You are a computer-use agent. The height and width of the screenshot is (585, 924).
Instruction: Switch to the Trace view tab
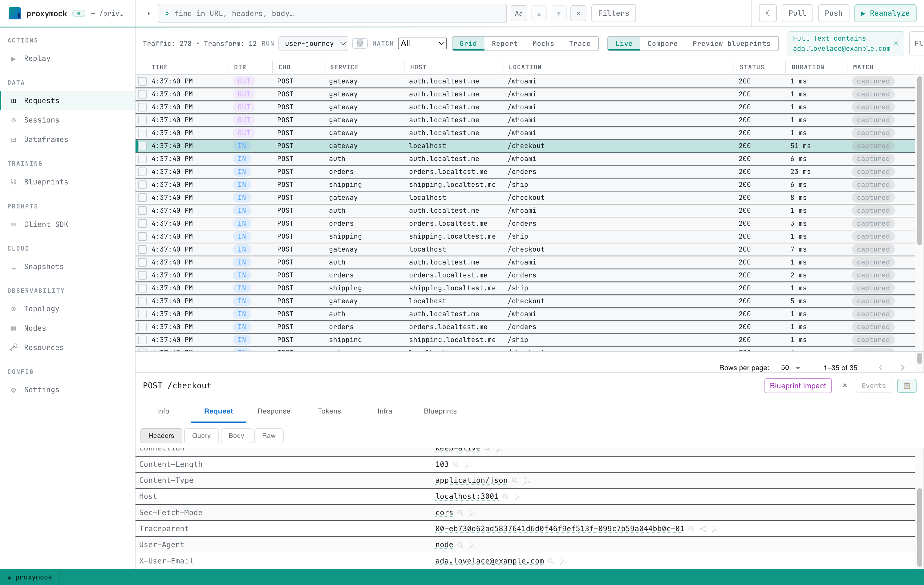coord(579,43)
